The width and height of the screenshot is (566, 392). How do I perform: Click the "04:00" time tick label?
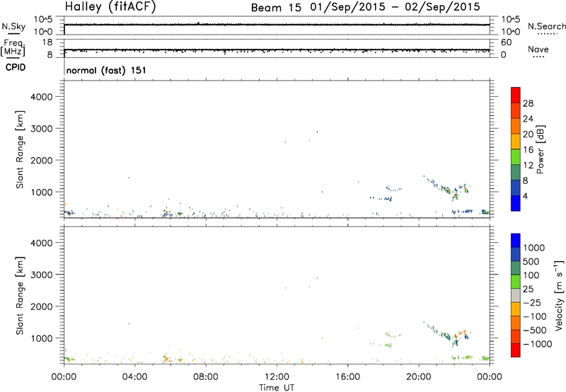134,377
